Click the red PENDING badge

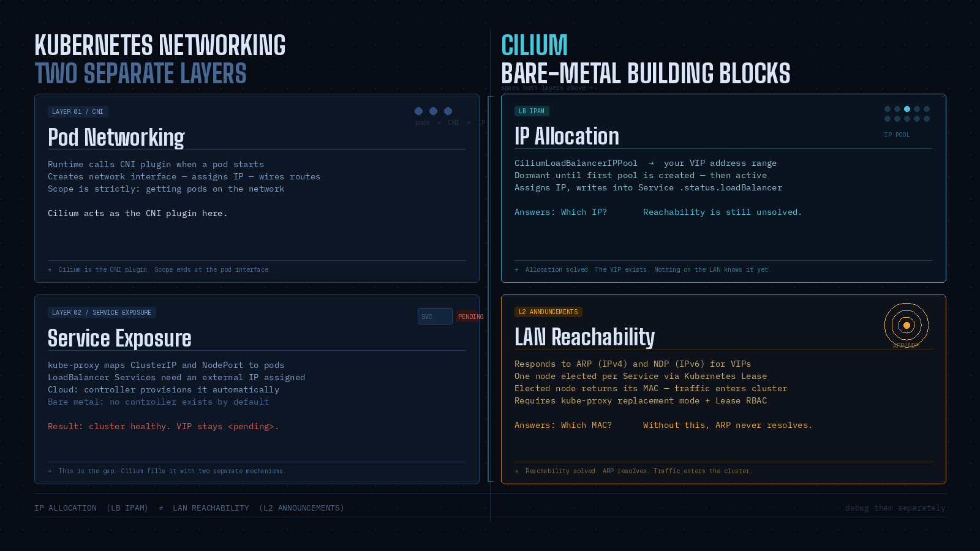coord(470,317)
